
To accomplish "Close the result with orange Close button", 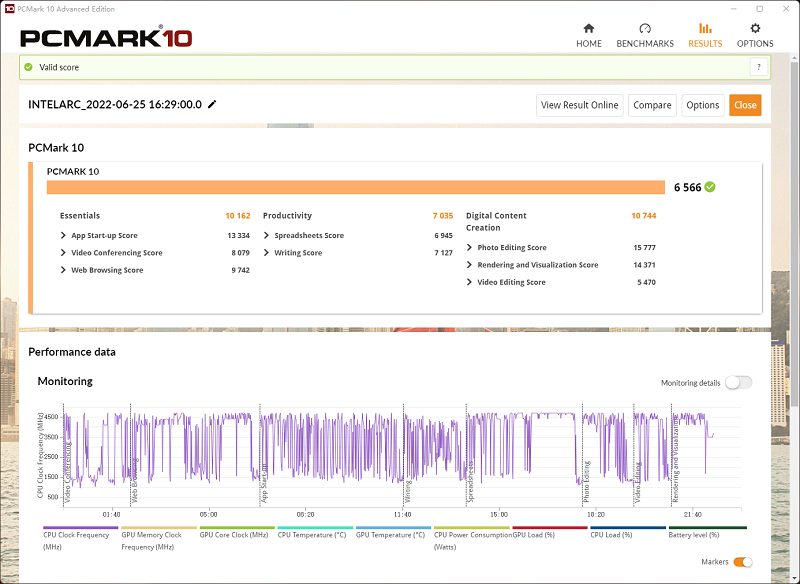I will click(745, 105).
